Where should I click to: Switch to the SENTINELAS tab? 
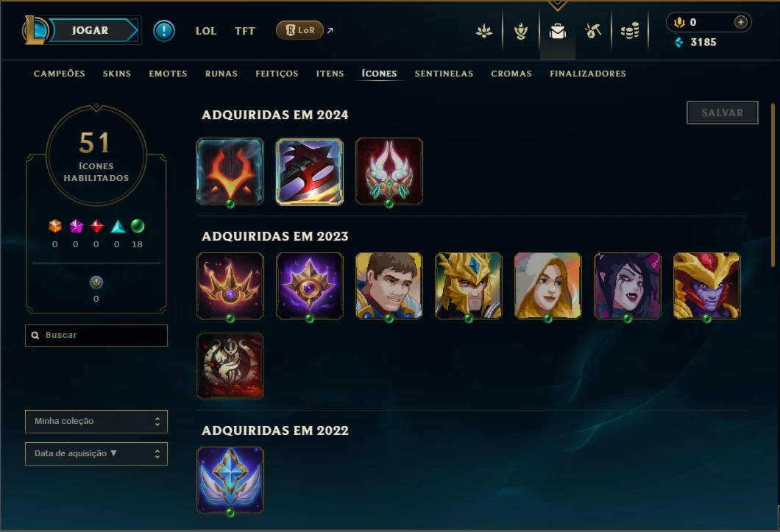click(x=444, y=74)
